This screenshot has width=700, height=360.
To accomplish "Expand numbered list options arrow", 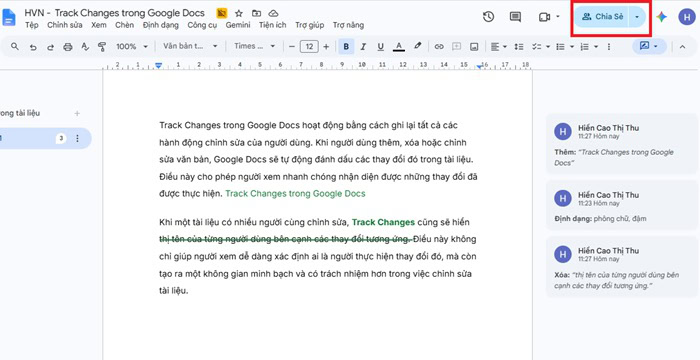I will 596,46.
